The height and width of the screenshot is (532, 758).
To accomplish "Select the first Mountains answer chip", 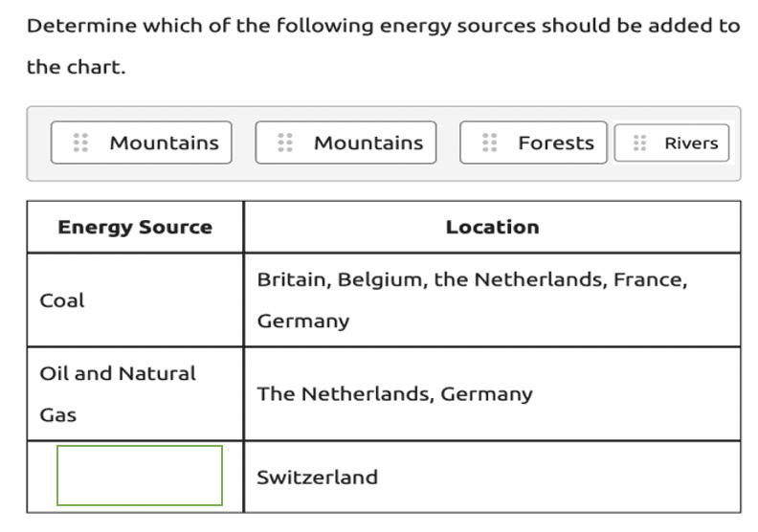I will tap(141, 143).
